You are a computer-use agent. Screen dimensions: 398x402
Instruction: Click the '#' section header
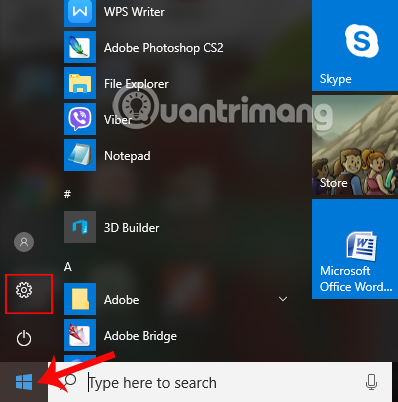coord(67,194)
